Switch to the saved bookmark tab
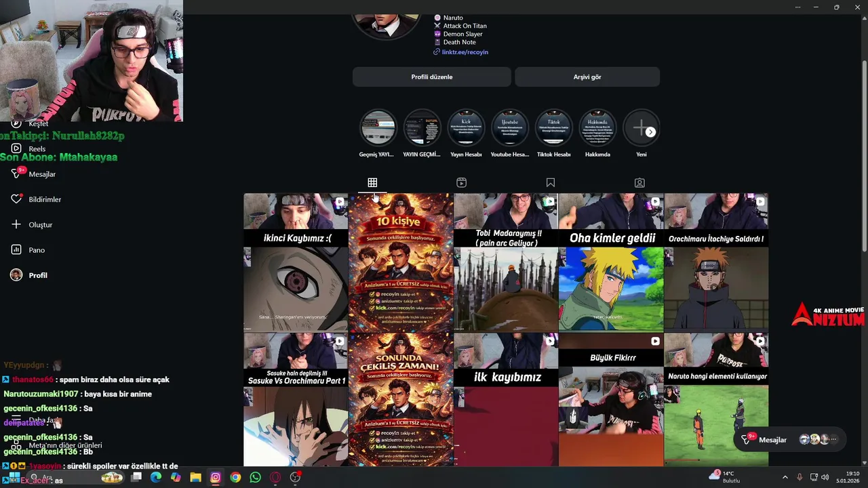The image size is (868, 488). [551, 182]
